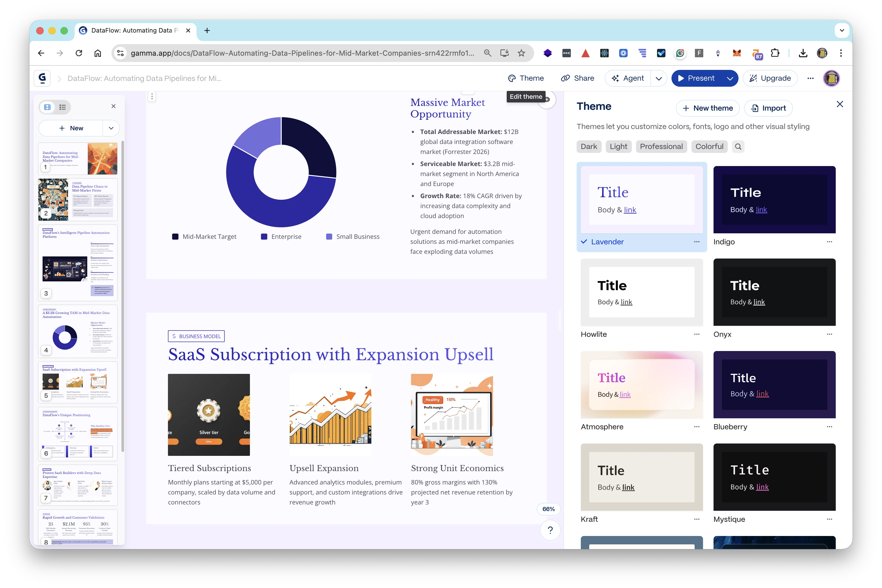Switch to list view in slide sidebar

point(63,107)
